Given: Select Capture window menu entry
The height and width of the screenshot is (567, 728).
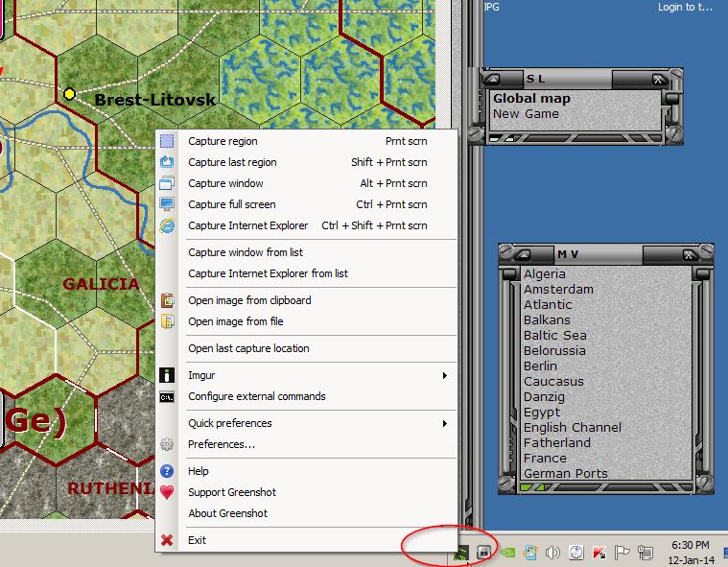Looking at the screenshot, I should (x=306, y=183).
